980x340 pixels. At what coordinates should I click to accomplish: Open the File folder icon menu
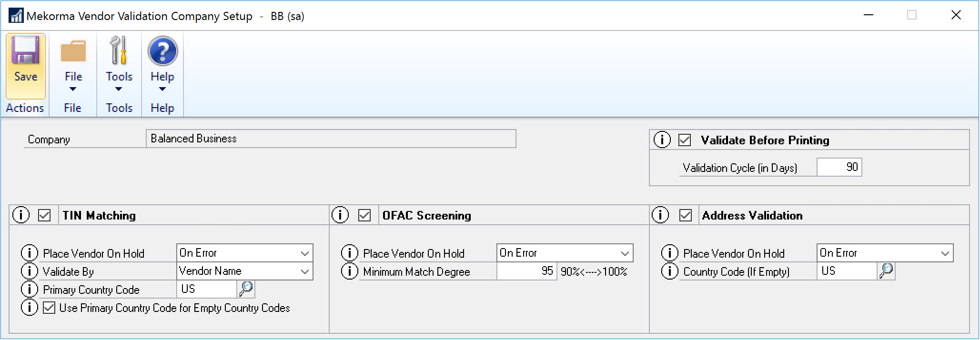click(x=73, y=52)
